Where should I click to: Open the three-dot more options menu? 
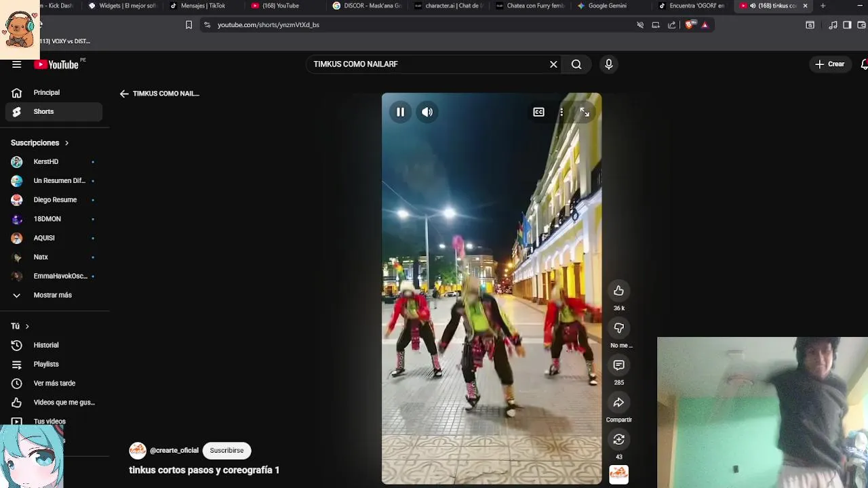[x=561, y=112]
